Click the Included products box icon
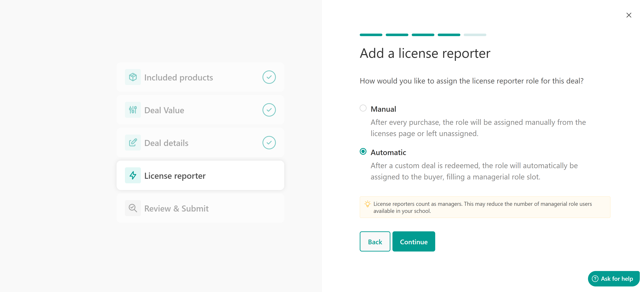The image size is (644, 292). click(x=133, y=77)
